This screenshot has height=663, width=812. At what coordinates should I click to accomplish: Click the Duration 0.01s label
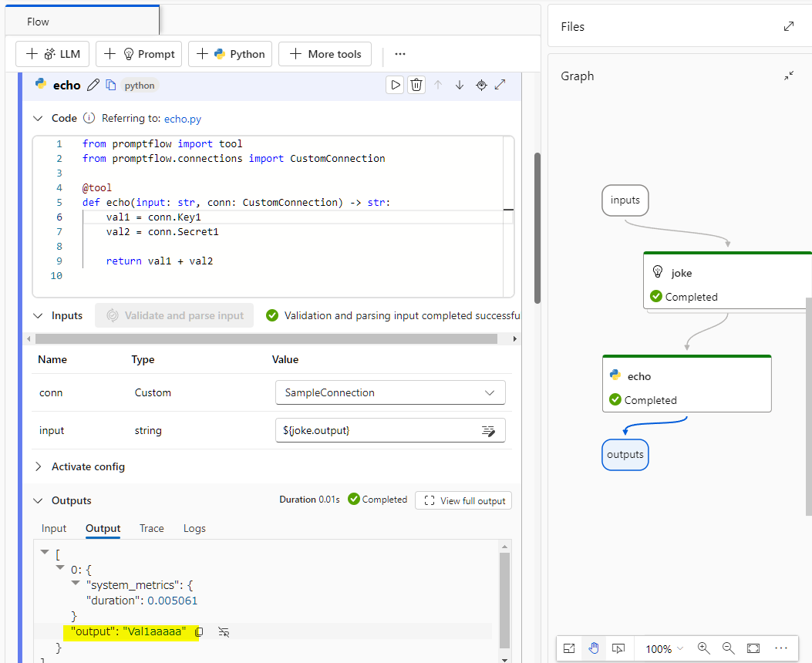[310, 500]
